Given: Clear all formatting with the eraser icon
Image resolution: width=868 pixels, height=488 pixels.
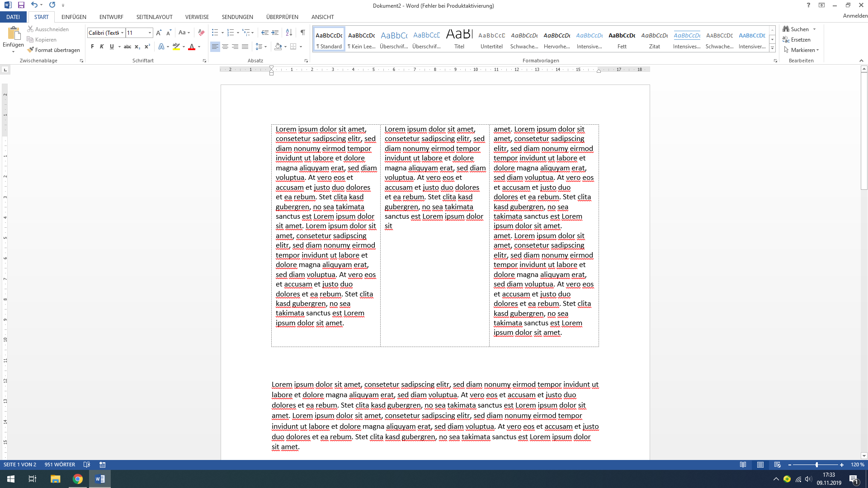Looking at the screenshot, I should [x=201, y=33].
